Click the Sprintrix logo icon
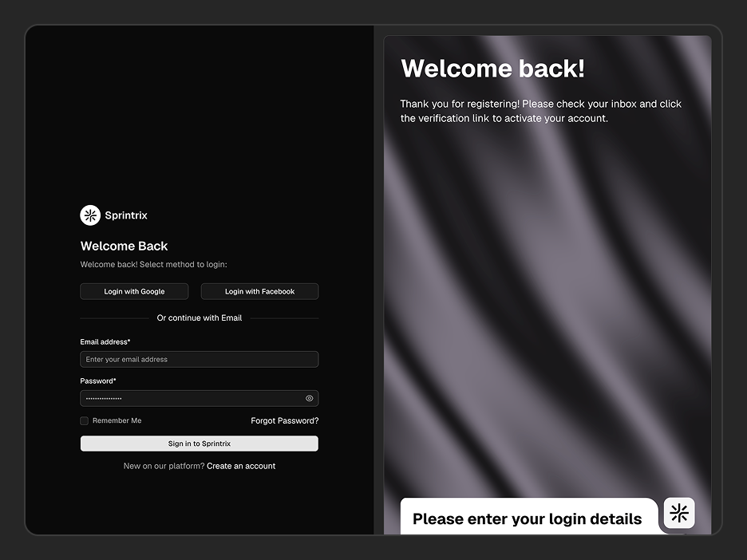The height and width of the screenshot is (560, 747). click(90, 215)
